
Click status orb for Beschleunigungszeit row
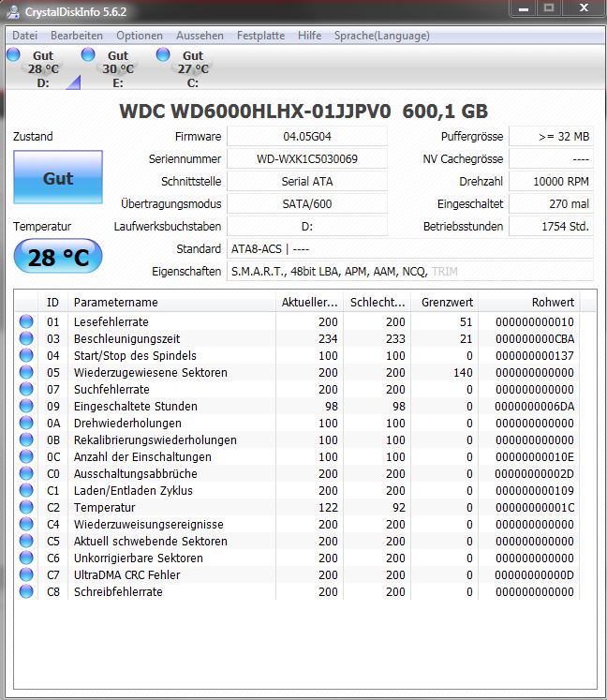tap(26, 338)
